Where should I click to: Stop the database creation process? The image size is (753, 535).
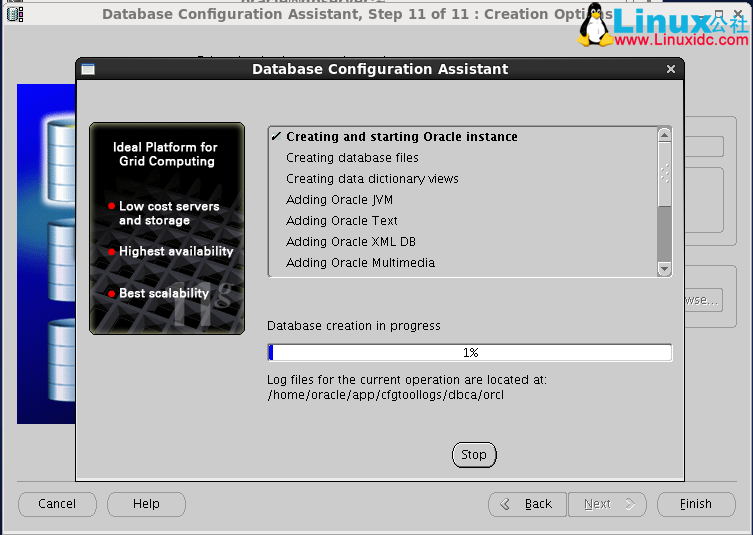click(474, 454)
